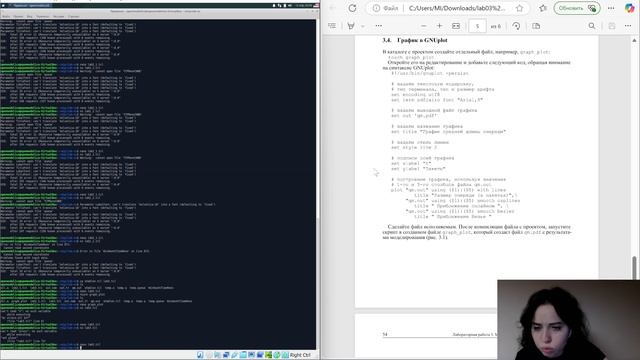Open extra PDF tools ellipsis after Draw
This screenshot has width=640, height=360.
(379, 26)
